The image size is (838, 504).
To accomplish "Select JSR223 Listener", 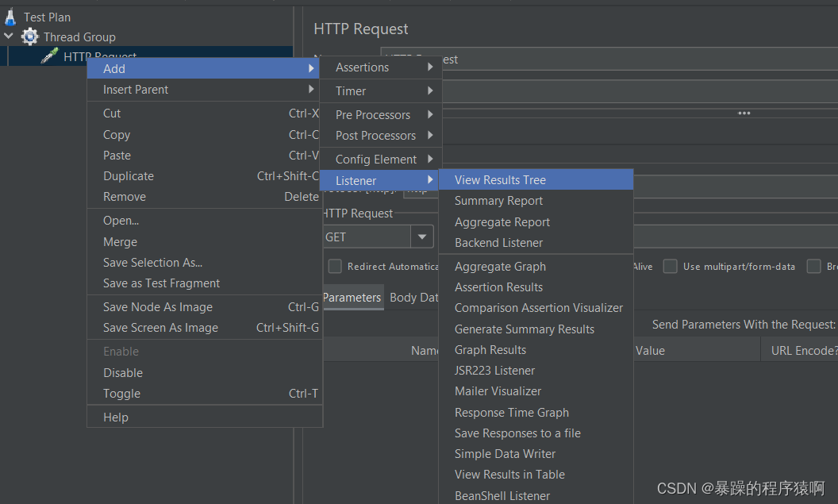I will [536, 371].
